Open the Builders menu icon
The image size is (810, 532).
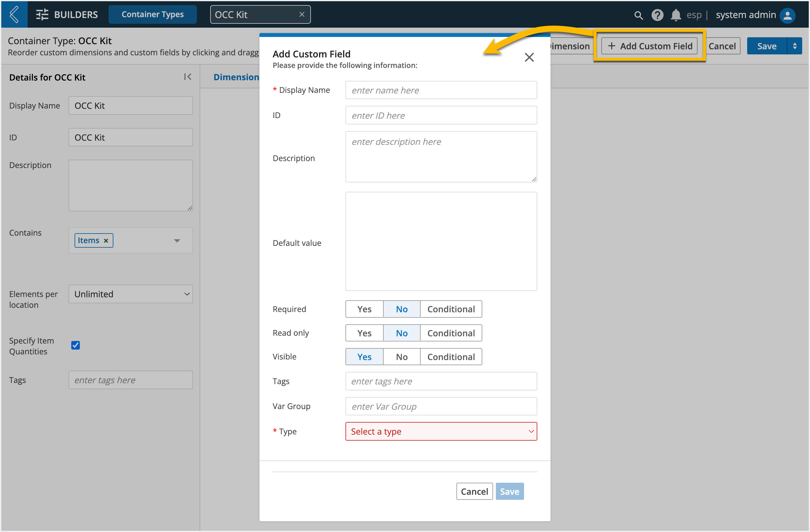(x=42, y=15)
